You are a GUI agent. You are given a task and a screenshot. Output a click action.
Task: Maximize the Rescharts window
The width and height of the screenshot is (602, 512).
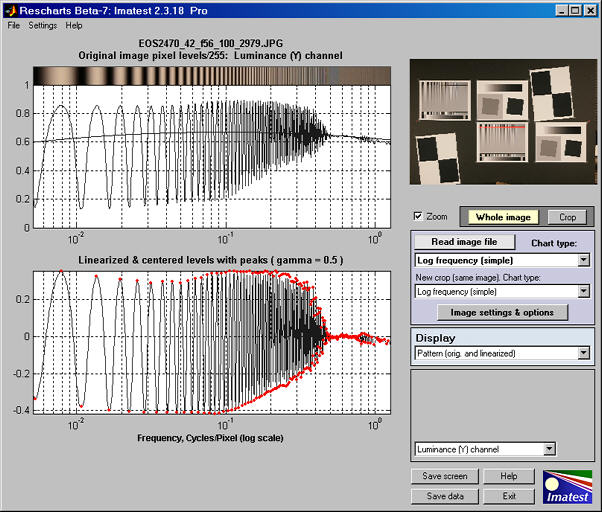(x=576, y=10)
